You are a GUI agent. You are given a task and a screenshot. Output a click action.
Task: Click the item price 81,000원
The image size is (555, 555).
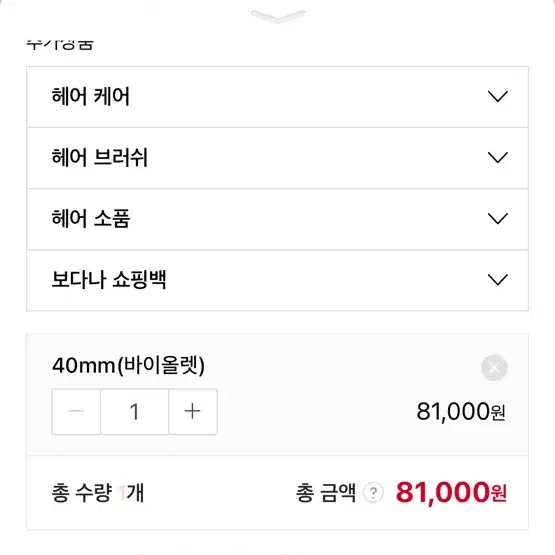[461, 412]
